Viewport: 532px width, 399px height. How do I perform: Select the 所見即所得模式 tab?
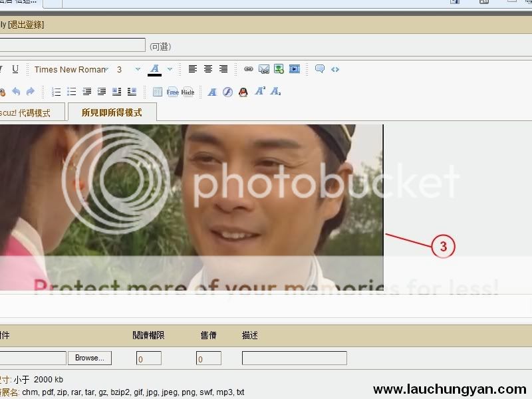112,112
